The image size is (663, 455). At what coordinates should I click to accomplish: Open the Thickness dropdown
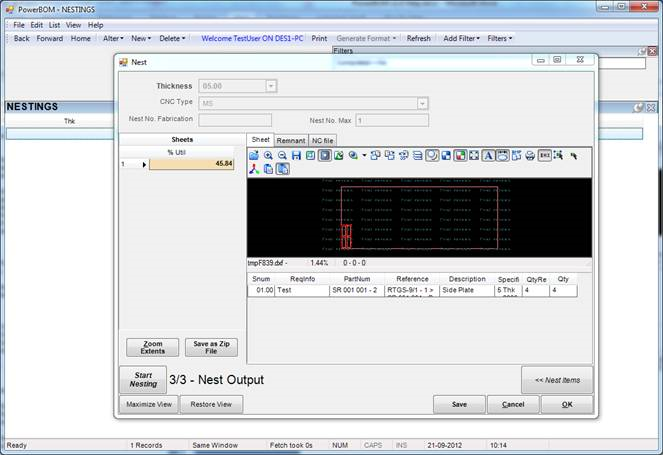271,86
